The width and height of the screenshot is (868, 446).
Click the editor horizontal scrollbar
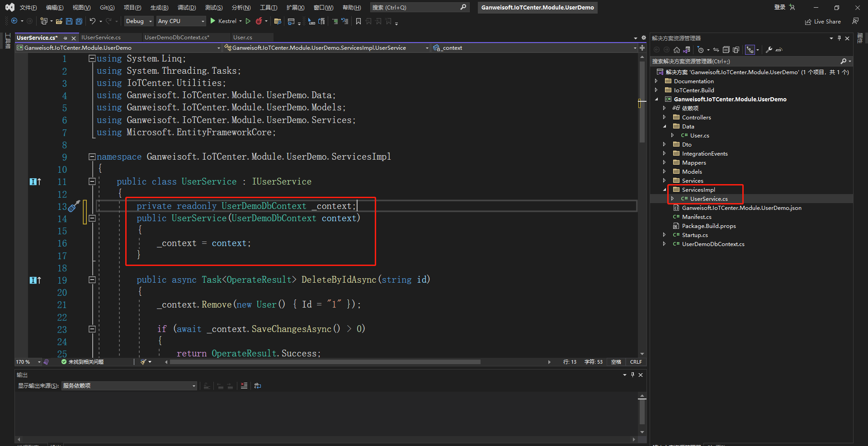(325, 362)
